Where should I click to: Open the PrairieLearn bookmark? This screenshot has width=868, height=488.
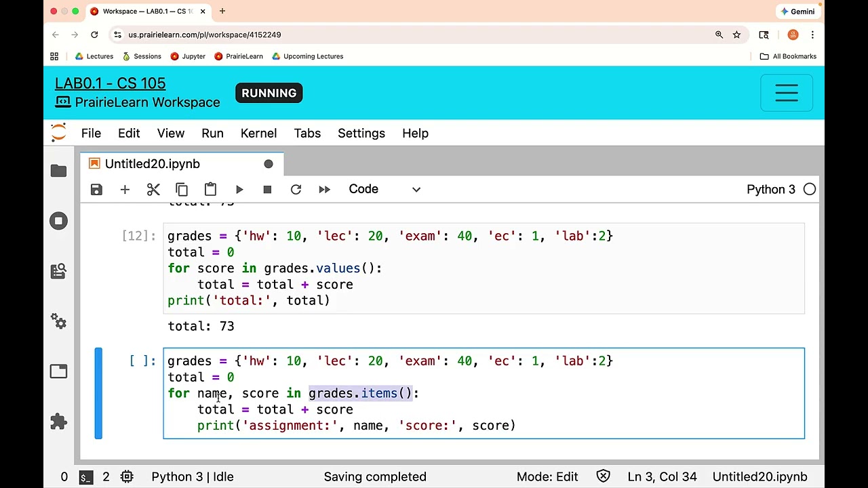click(x=239, y=56)
